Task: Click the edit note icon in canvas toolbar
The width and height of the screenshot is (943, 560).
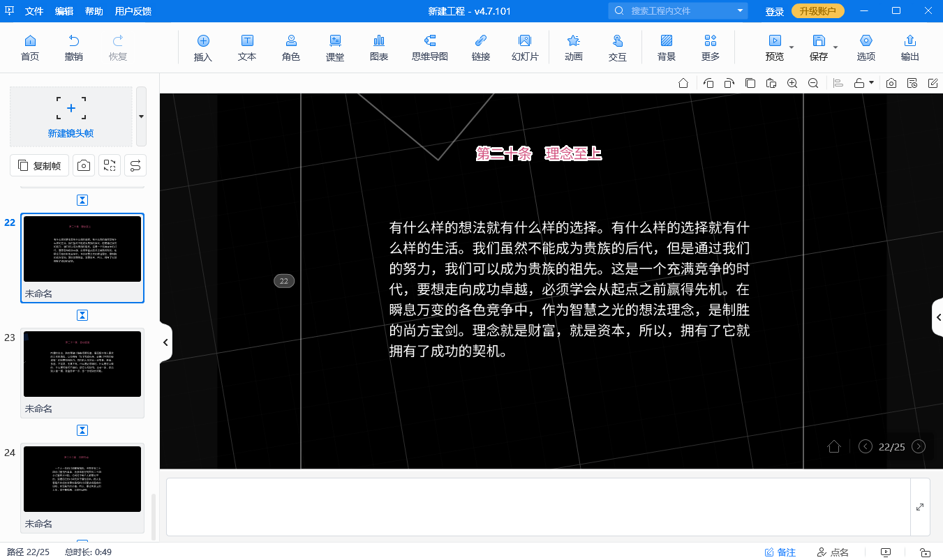Action: [x=933, y=83]
